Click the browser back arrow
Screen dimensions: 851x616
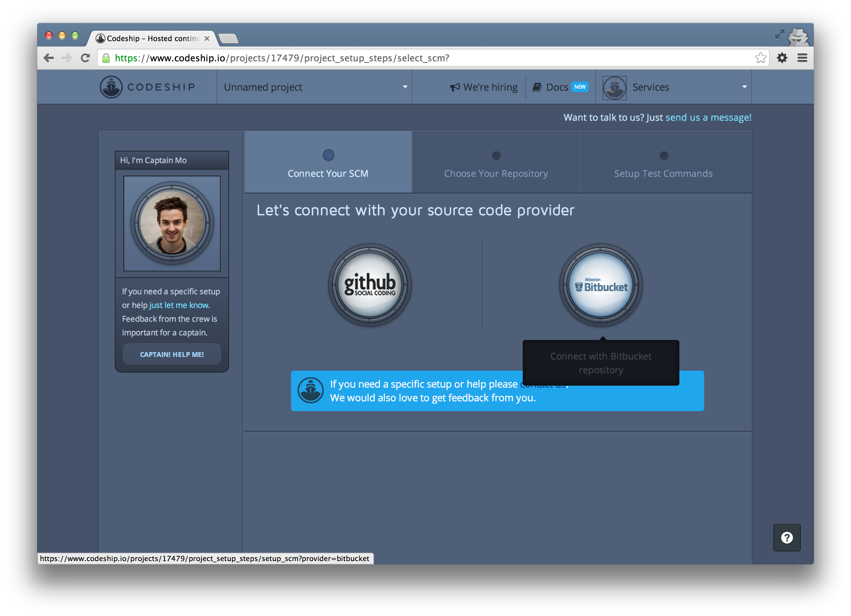(x=49, y=58)
